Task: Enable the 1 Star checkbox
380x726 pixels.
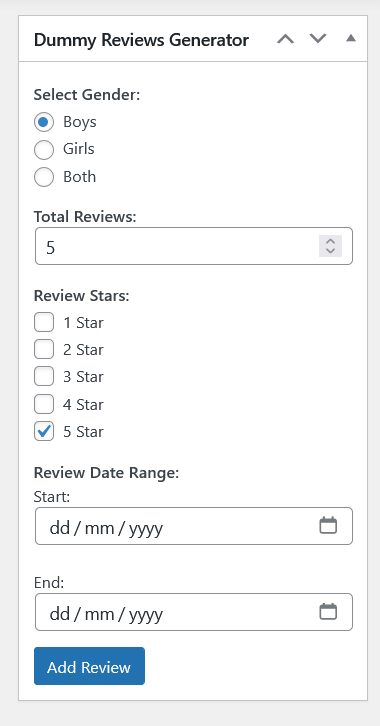Action: point(44,322)
